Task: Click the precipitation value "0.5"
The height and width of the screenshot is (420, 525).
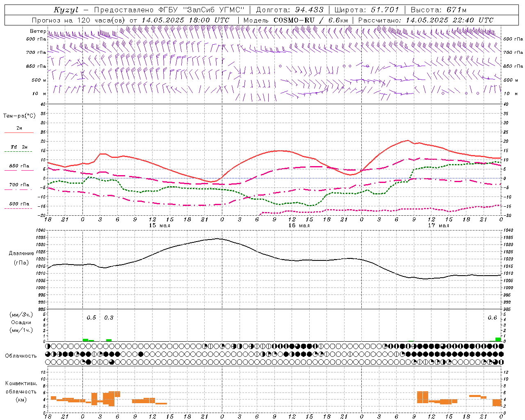Action: 91,318
